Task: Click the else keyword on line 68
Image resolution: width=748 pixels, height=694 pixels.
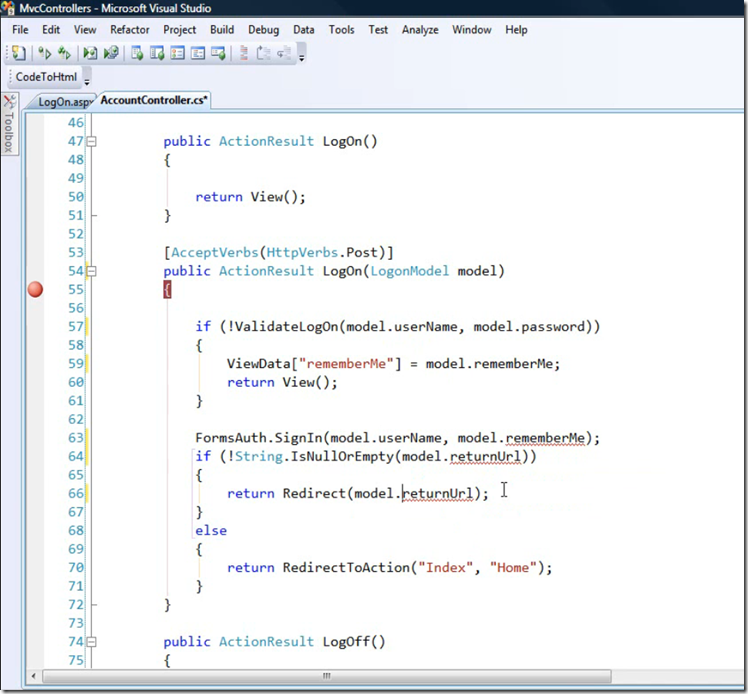Action: (x=211, y=530)
